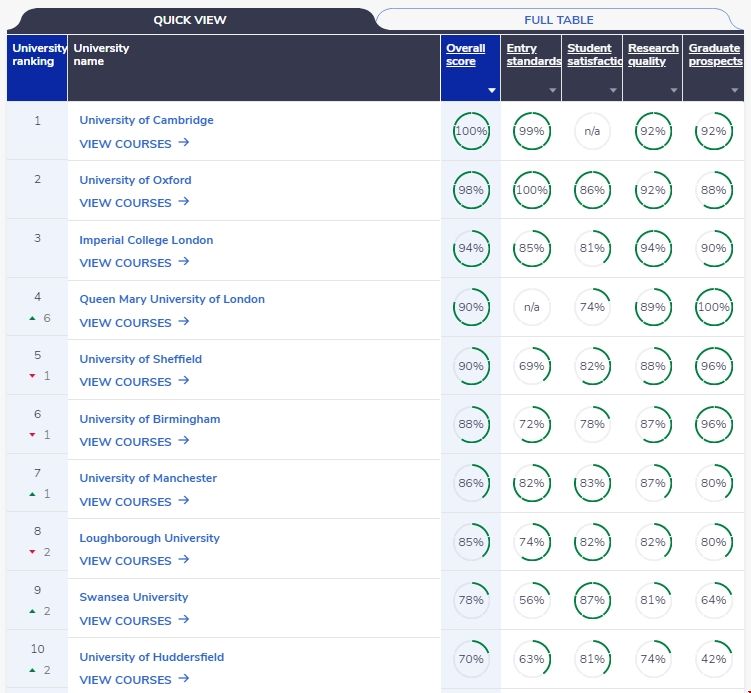The image size is (751, 693).
Task: Click green up arrow under ranking 4
Action: (x=32, y=318)
